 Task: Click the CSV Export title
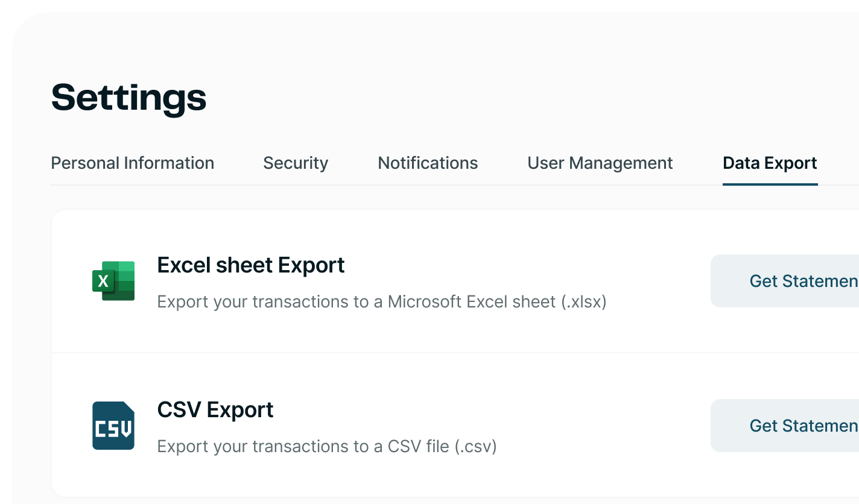point(215,410)
